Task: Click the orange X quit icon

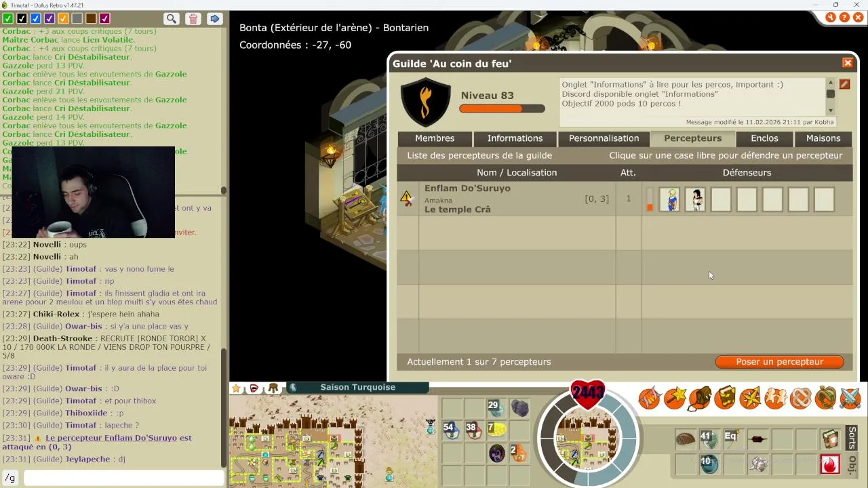Action: [x=859, y=18]
